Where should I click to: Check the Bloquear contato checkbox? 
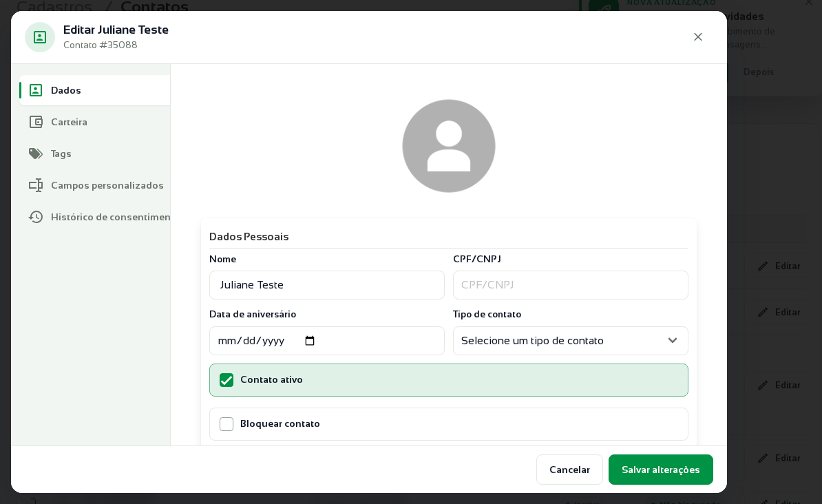point(226,423)
